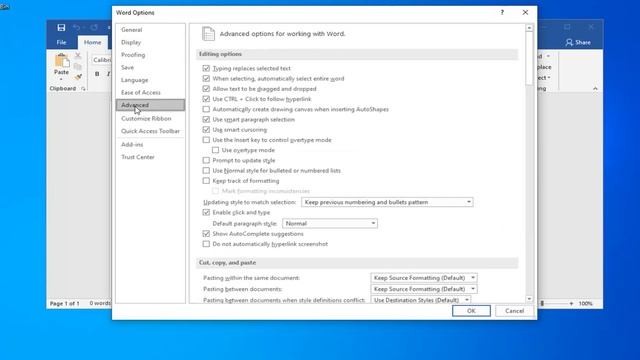Select Ease of Access category

[x=150, y=92]
